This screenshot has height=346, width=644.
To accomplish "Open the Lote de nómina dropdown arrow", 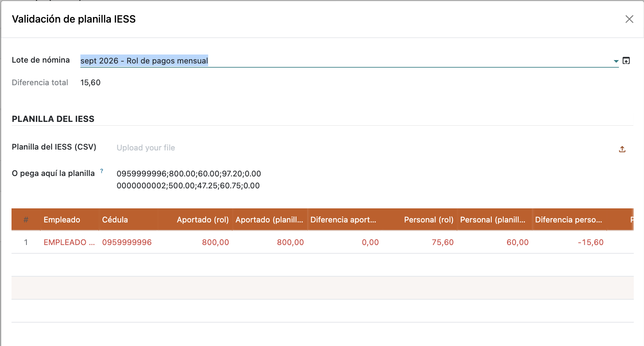I will click(616, 61).
